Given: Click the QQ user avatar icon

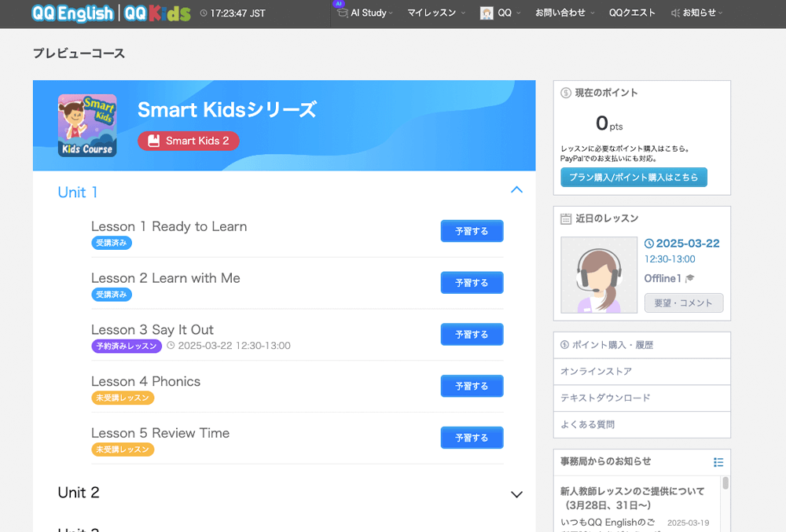Looking at the screenshot, I should 487,13.
